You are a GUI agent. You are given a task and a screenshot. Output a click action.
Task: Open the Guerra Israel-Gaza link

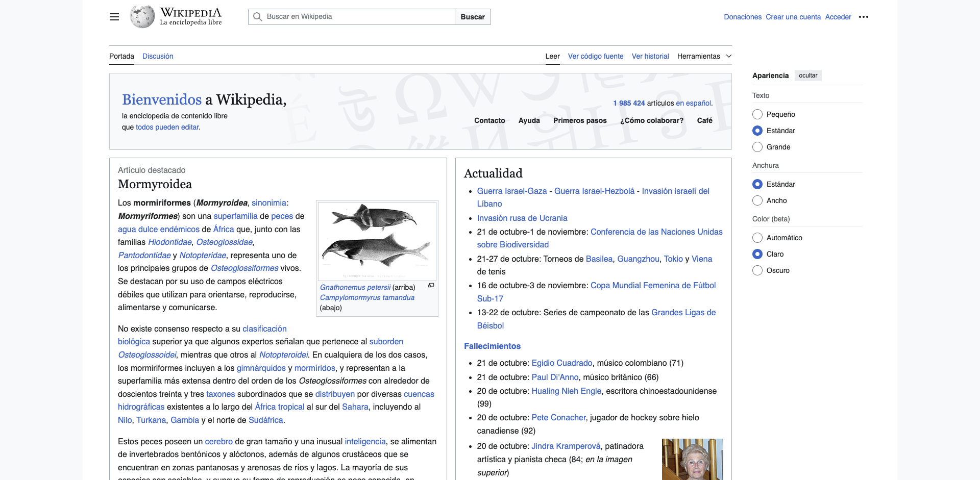[512, 191]
